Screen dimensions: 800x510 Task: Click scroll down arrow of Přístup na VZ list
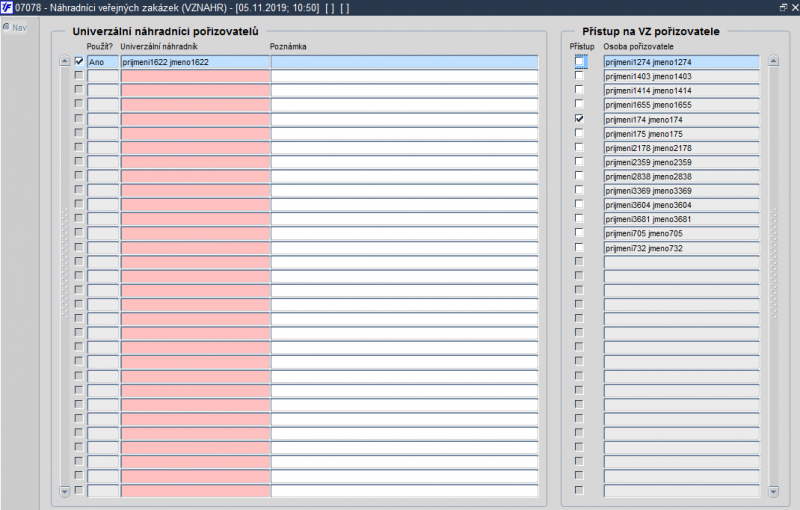773,492
